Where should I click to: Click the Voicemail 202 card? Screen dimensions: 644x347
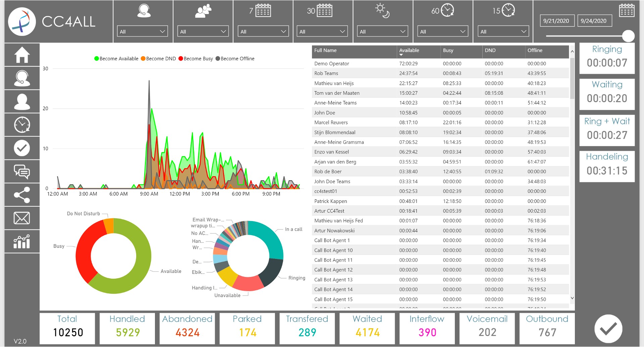tap(487, 328)
